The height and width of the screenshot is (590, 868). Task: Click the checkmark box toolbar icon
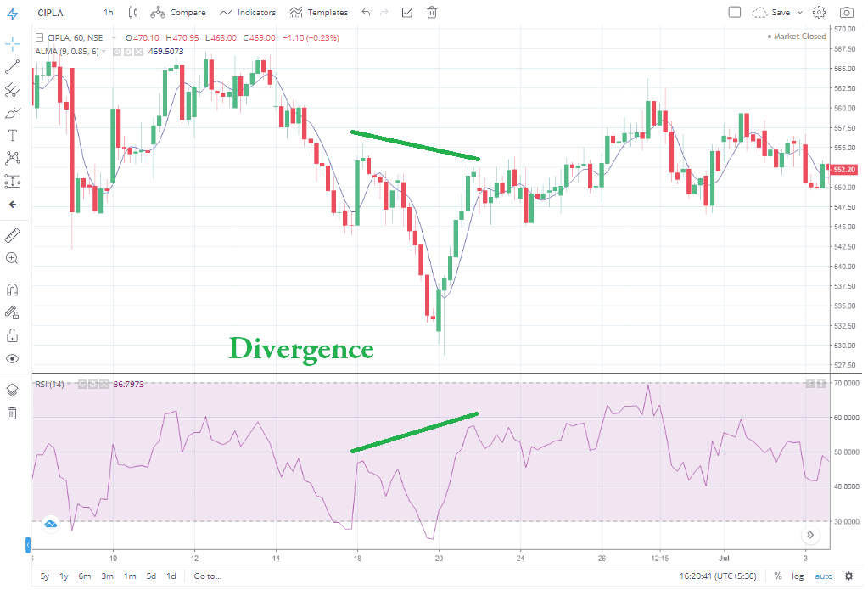(x=407, y=12)
